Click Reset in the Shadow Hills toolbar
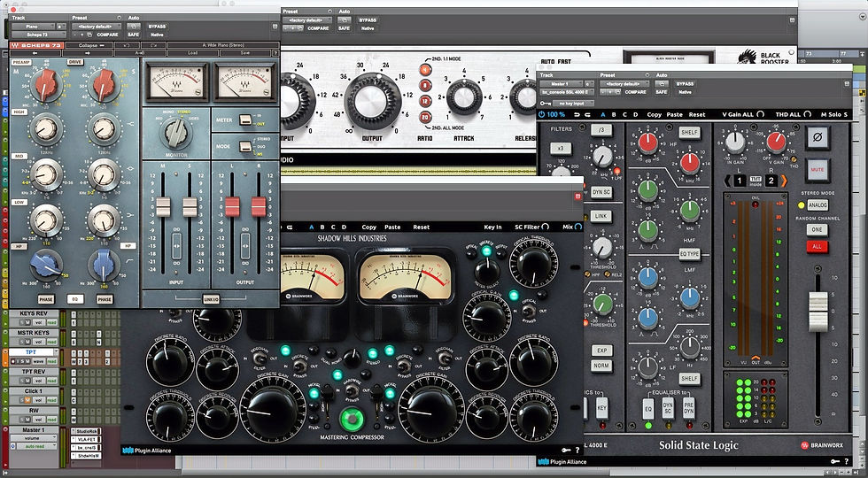This screenshot has width=868, height=478. click(x=422, y=227)
